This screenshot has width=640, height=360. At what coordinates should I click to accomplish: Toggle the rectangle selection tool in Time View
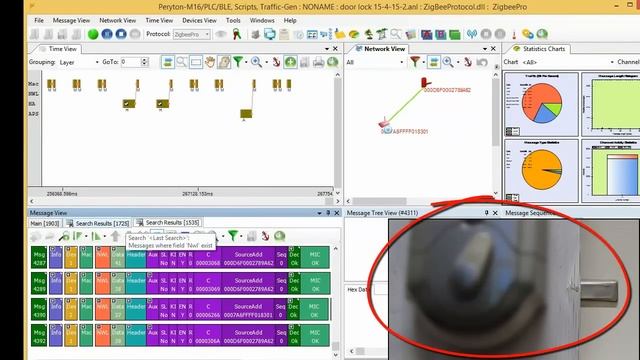coord(196,62)
